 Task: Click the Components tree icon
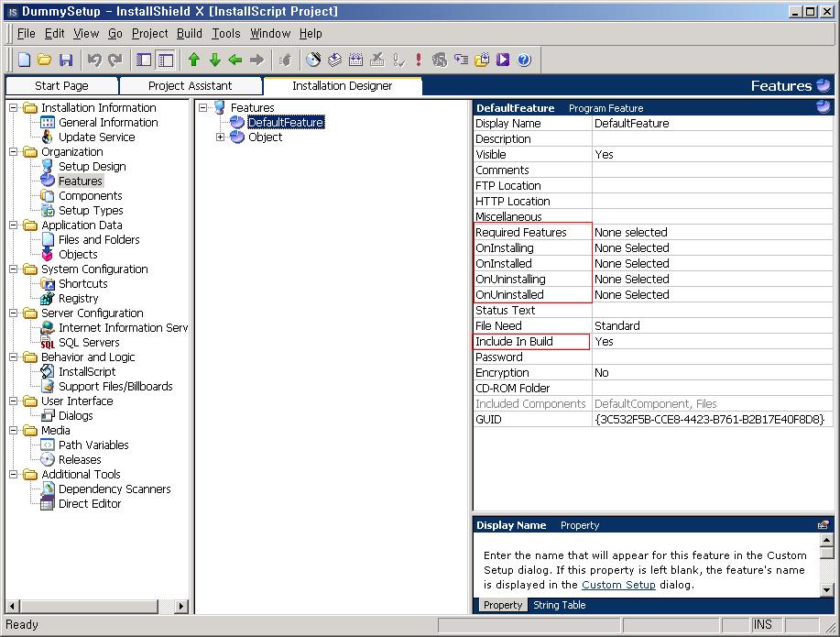point(48,196)
